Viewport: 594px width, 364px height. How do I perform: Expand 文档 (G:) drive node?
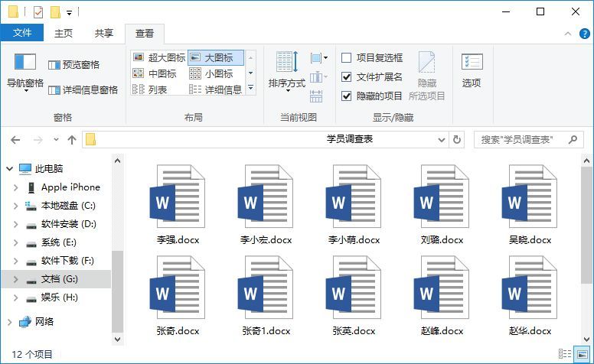coord(15,279)
